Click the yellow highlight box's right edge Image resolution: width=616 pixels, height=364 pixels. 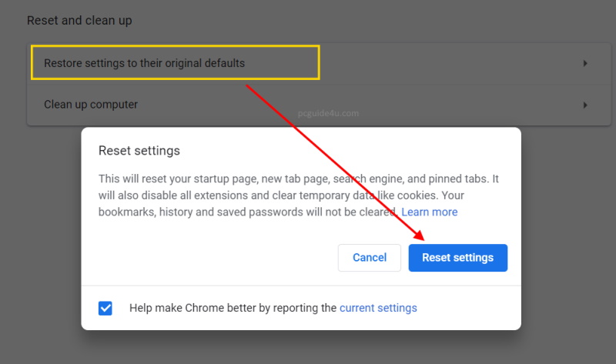point(318,62)
